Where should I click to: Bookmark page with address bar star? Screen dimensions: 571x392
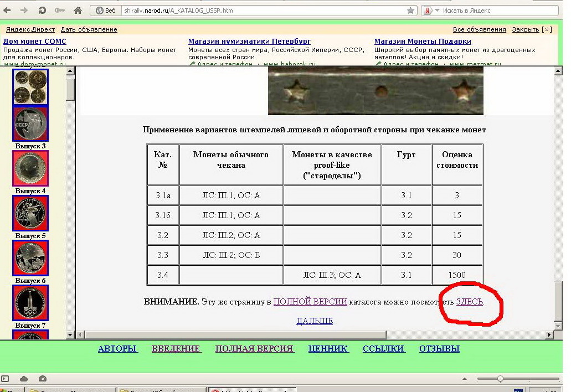(x=410, y=11)
